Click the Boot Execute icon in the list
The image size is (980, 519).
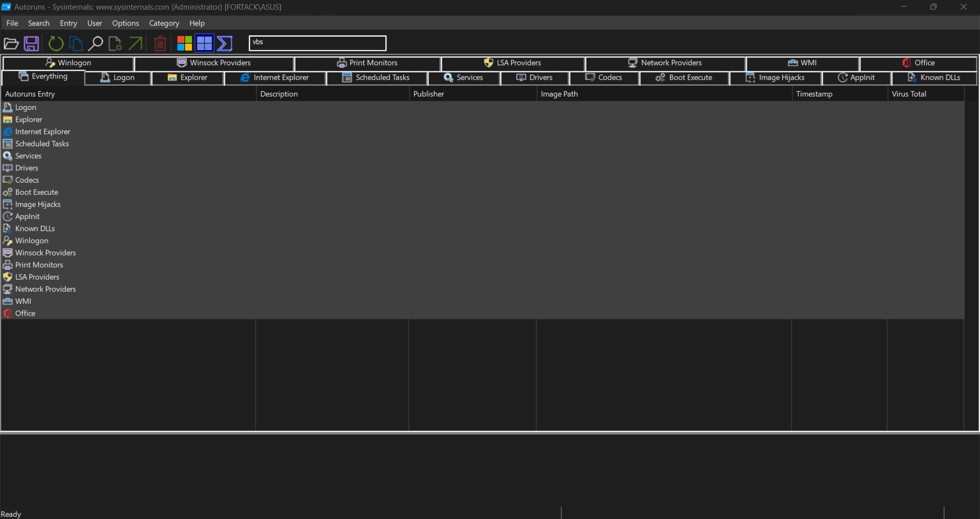pyautogui.click(x=8, y=192)
